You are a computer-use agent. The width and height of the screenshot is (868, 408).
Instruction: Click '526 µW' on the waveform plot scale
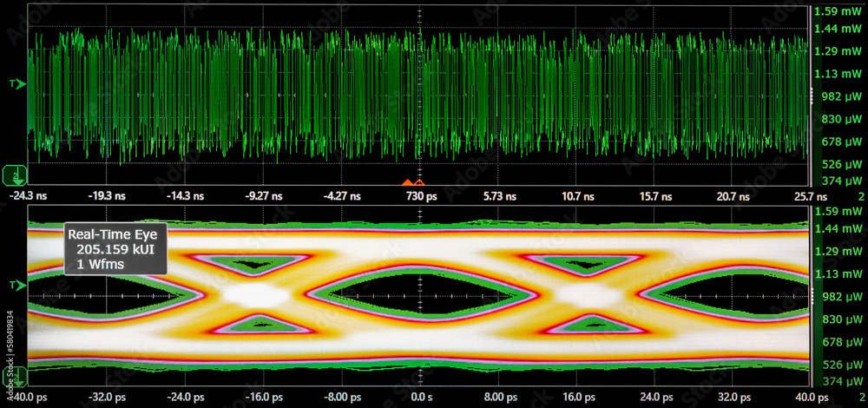coord(843,164)
